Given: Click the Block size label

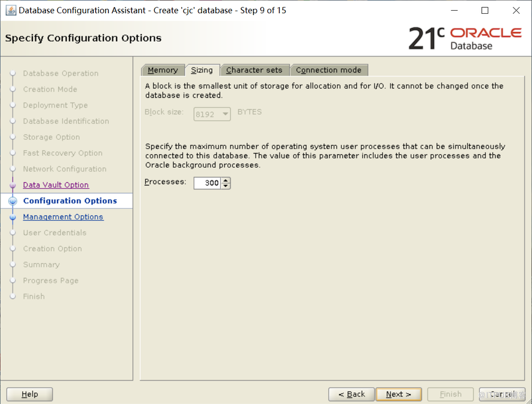Looking at the screenshot, I should click(164, 112).
